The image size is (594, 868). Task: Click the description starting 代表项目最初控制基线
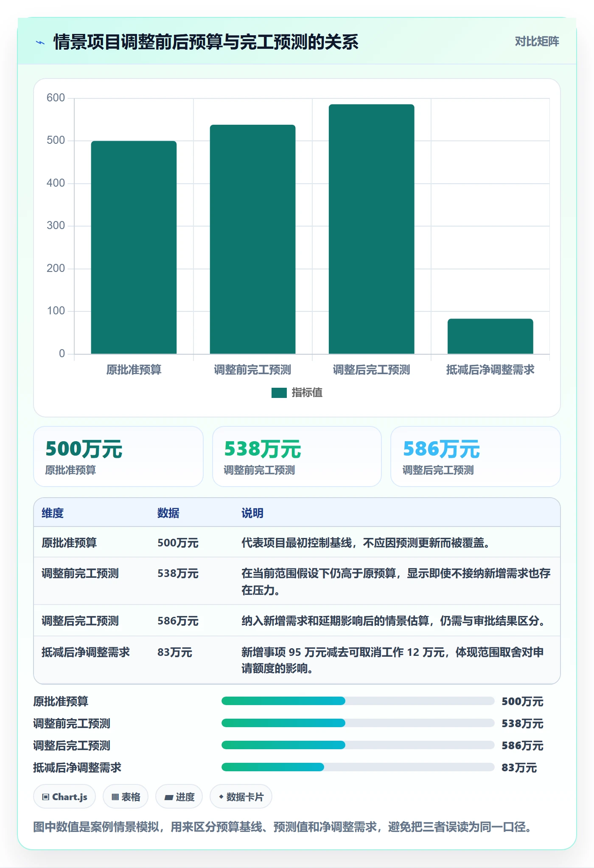click(367, 543)
